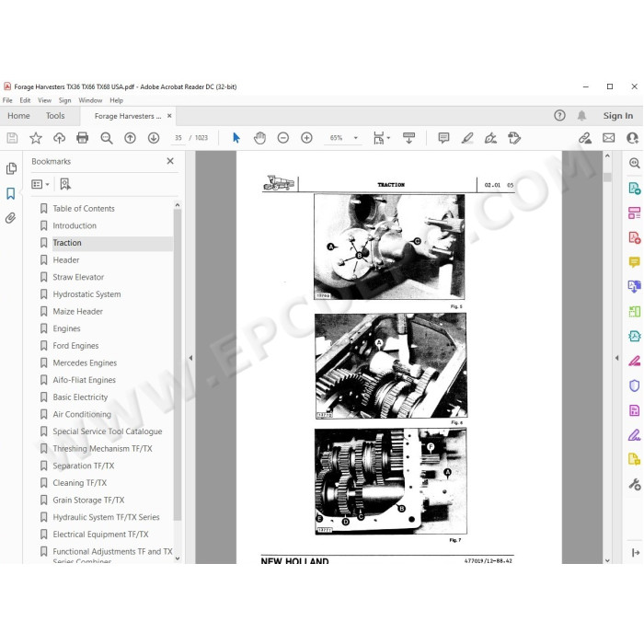Find the current bookmark icon
The image size is (644, 644).
coord(65,184)
